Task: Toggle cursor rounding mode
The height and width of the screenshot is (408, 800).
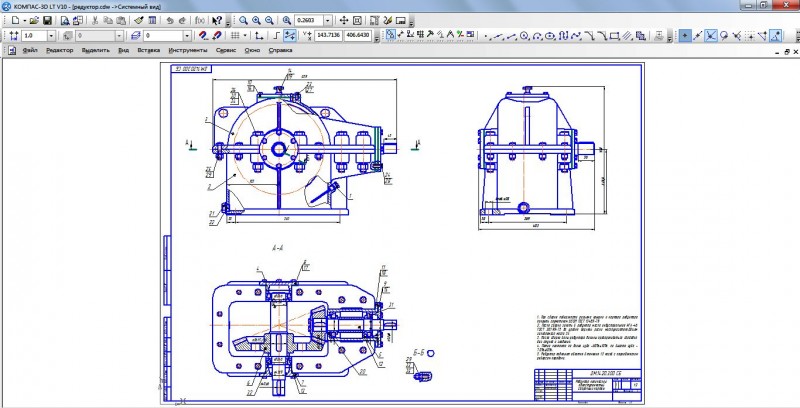Action: pos(289,36)
